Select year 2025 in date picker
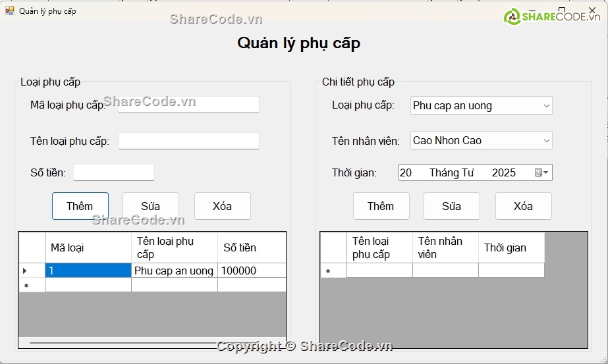 pos(504,173)
